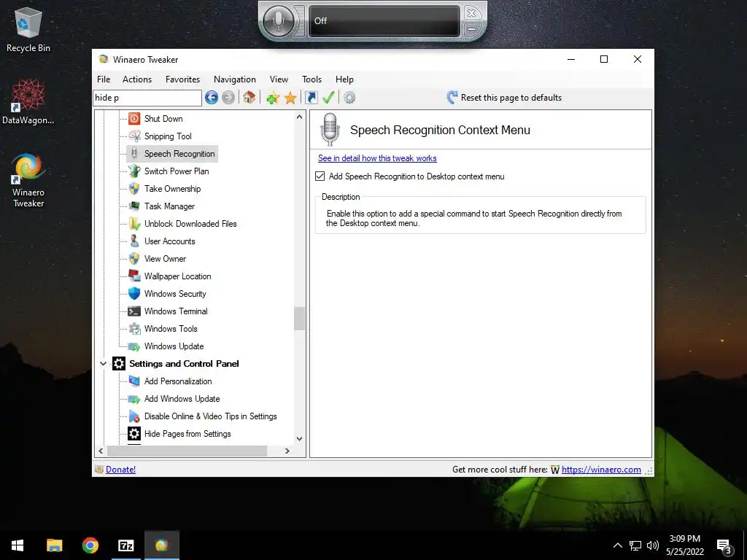This screenshot has height=560, width=747.
Task: Minimize the speech recognition bar
Action: pyautogui.click(x=472, y=29)
